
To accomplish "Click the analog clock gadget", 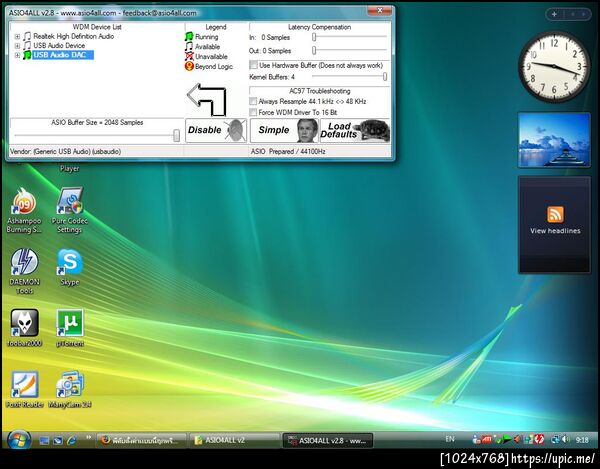I will (554, 67).
